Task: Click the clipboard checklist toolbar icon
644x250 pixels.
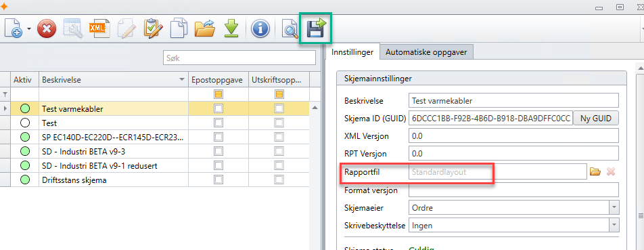Action: coord(152,29)
